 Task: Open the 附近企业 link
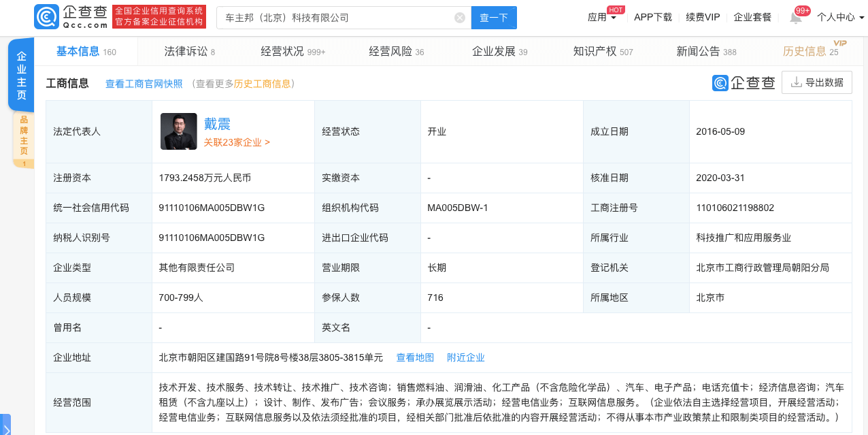click(465, 357)
